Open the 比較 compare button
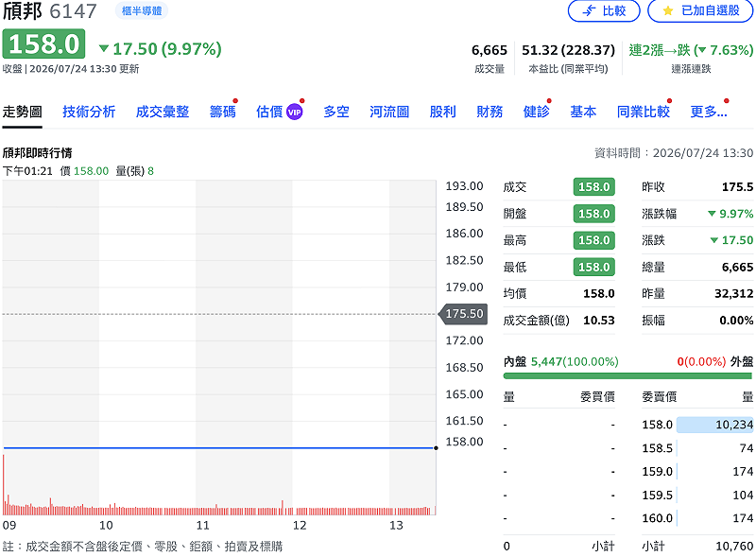Viewport: 756px width, 557px height. 604,10
